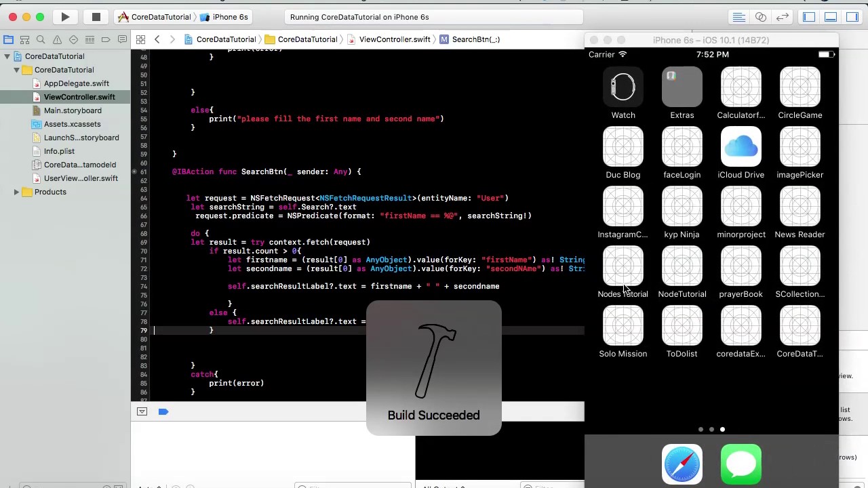Collapse the CoreDataTutorial project root
This screenshot has width=868, height=488.
click(x=7, y=56)
